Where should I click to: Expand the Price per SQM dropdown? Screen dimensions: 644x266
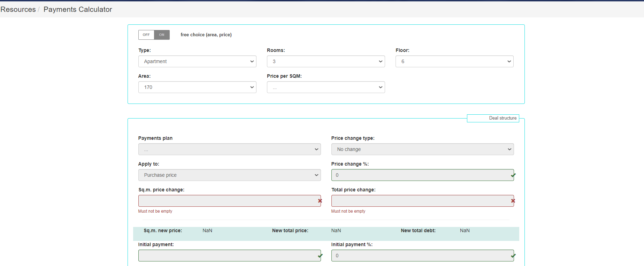click(326, 87)
